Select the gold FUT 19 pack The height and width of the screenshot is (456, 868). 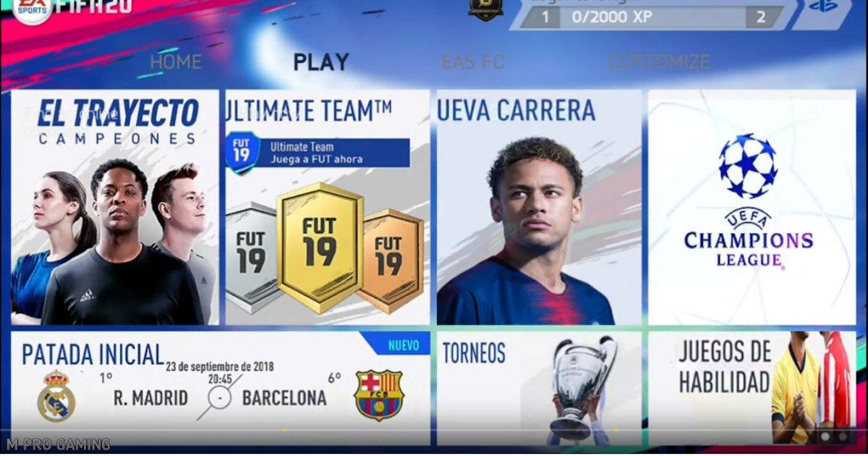[320, 247]
